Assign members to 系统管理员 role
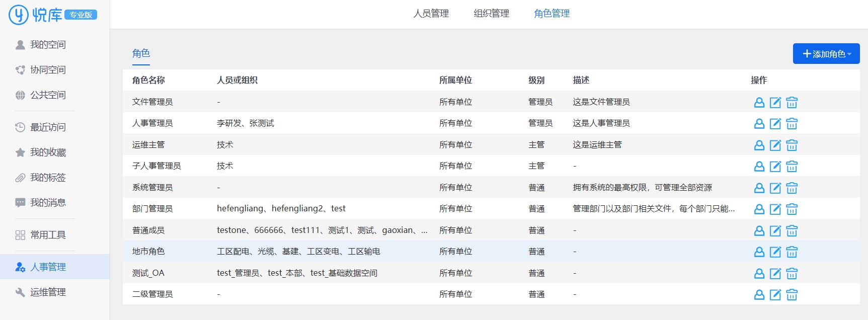868x320 pixels. click(759, 188)
